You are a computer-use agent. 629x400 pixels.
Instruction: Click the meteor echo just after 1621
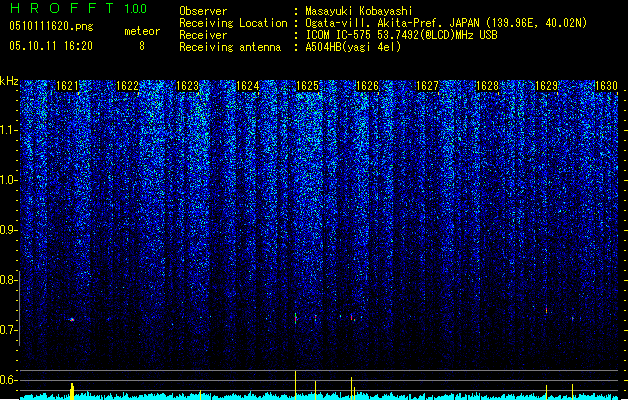72,320
